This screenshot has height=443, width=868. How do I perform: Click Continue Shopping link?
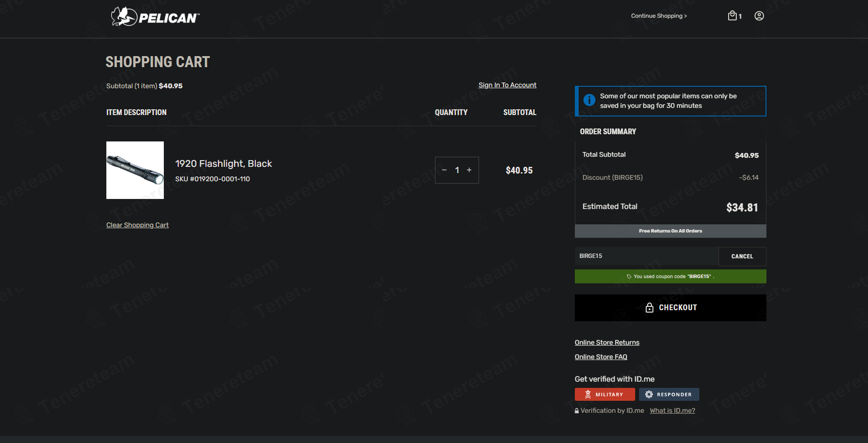pos(659,16)
